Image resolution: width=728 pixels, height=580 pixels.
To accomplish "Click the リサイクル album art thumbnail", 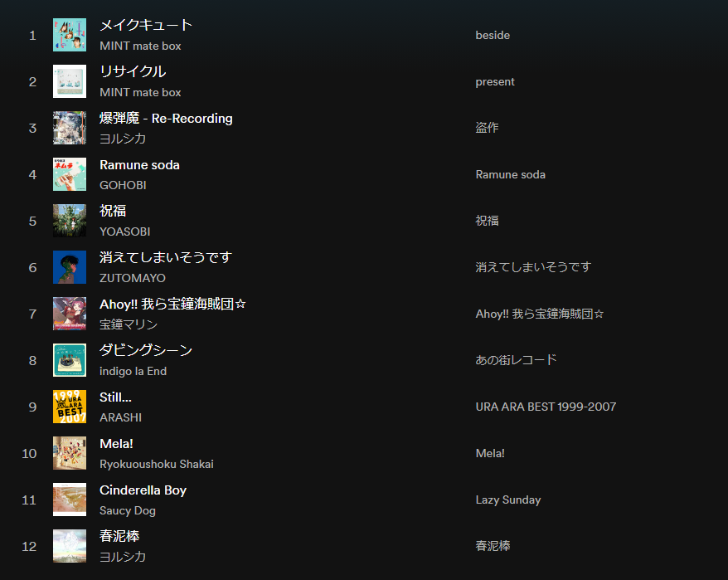I will click(69, 81).
